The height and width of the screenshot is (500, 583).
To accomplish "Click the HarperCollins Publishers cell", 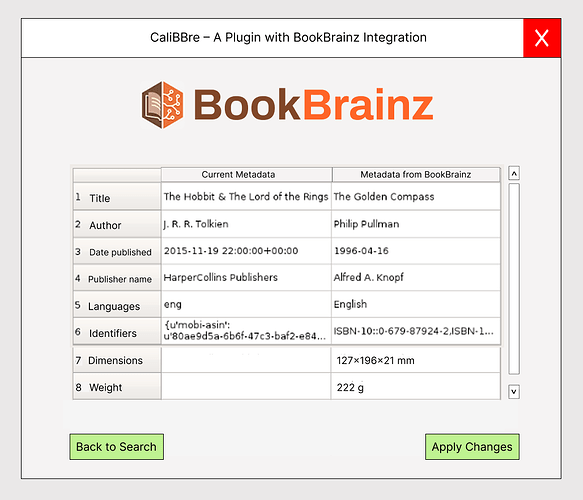I will [x=246, y=278].
